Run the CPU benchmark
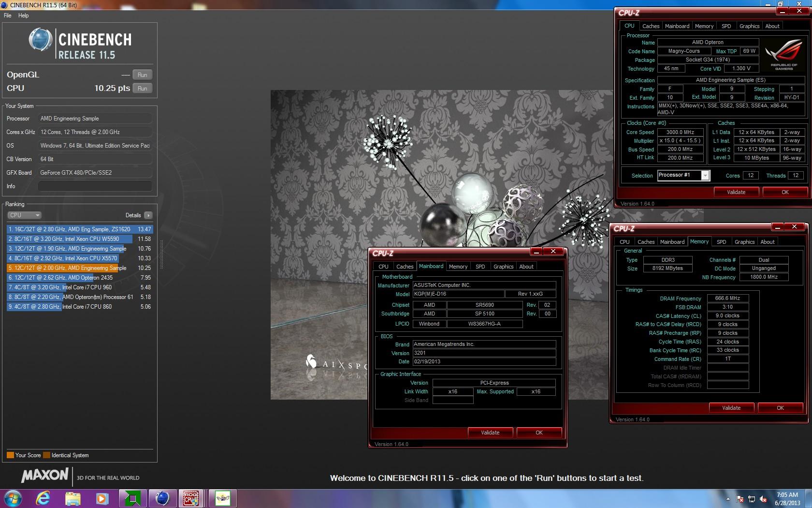 coord(142,89)
